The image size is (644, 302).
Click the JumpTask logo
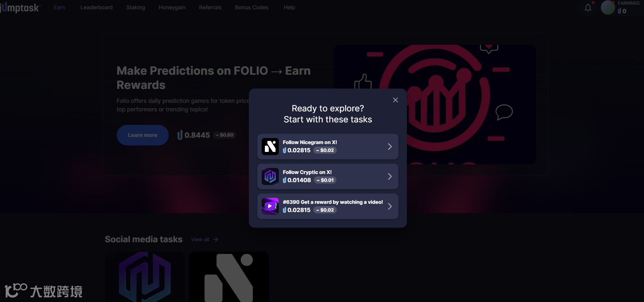tap(20, 7)
